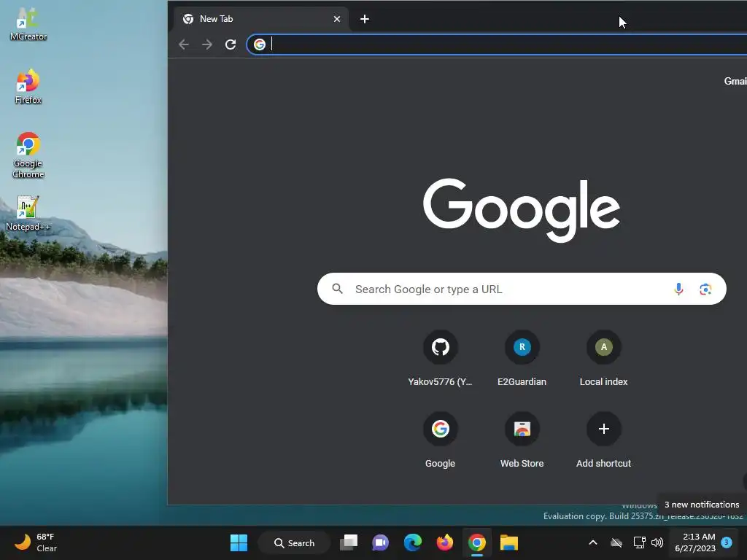Screen dimensions: 747x560
Task: Open File Explorer from taskbar
Action: (508, 542)
